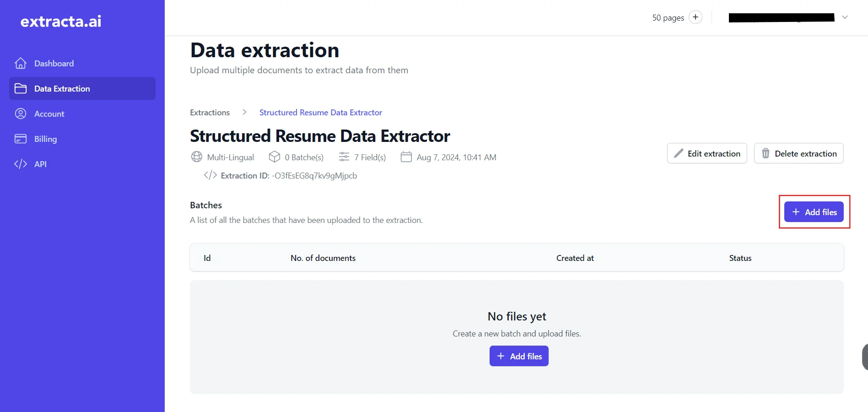
Task: Open Dashboard from the sidebar
Action: 82,63
